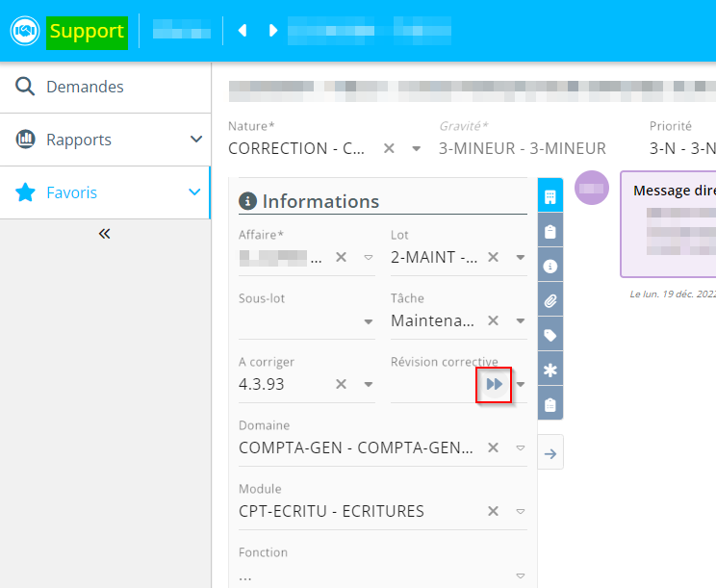Clear the A corriger value 4.3.93
This screenshot has width=716, height=588.
[341, 384]
